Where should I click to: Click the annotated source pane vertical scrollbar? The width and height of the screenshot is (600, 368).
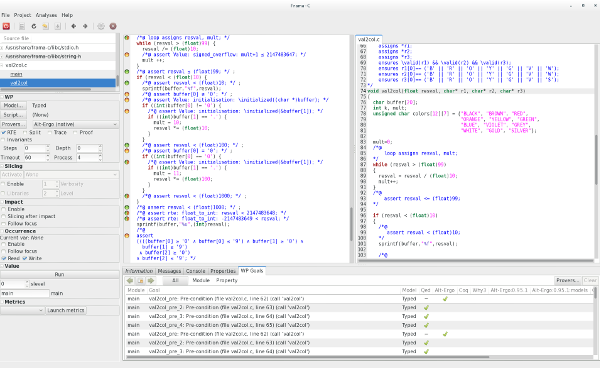[351, 224]
